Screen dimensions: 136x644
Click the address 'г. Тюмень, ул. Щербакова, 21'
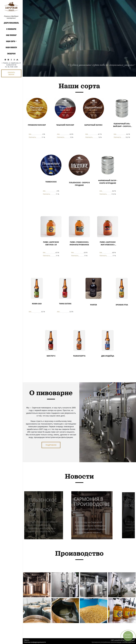[x=11, y=63]
